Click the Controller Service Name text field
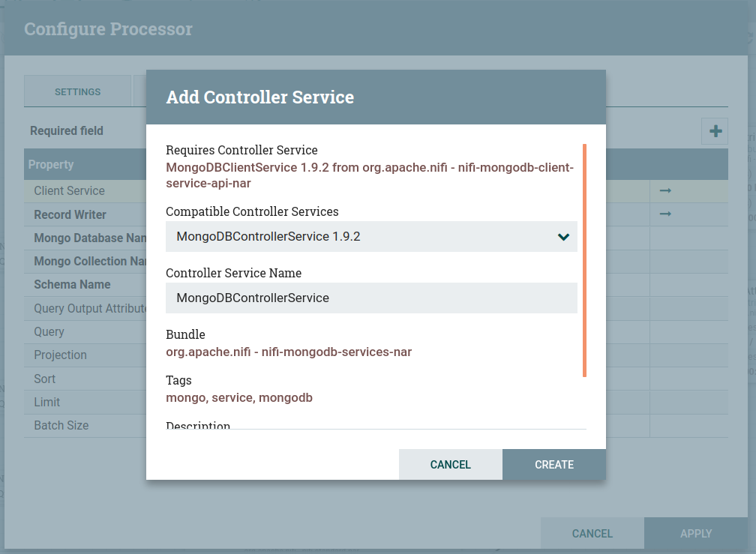Screen dimensions: 756x554 coord(370,298)
